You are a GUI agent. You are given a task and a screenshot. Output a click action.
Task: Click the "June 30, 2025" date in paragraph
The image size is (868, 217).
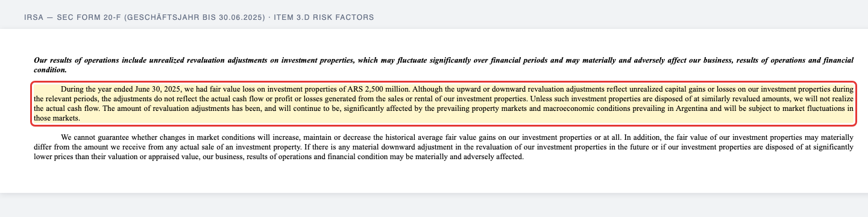point(157,89)
